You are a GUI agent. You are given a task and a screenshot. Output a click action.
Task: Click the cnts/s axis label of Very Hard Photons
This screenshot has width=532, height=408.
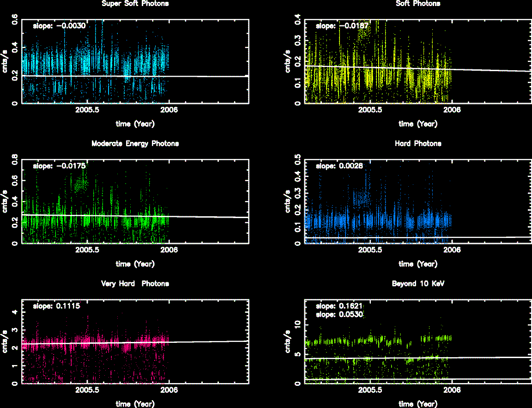pos(5,341)
